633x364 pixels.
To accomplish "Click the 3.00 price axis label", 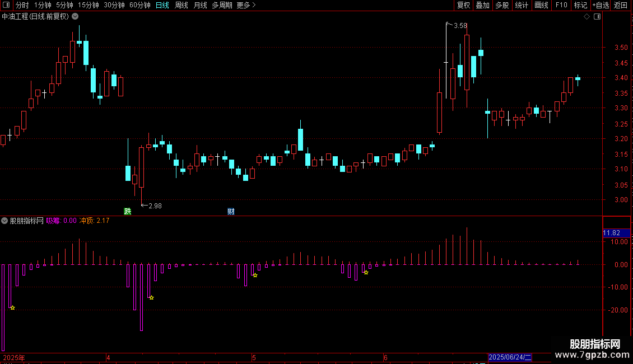I will tap(621, 200).
